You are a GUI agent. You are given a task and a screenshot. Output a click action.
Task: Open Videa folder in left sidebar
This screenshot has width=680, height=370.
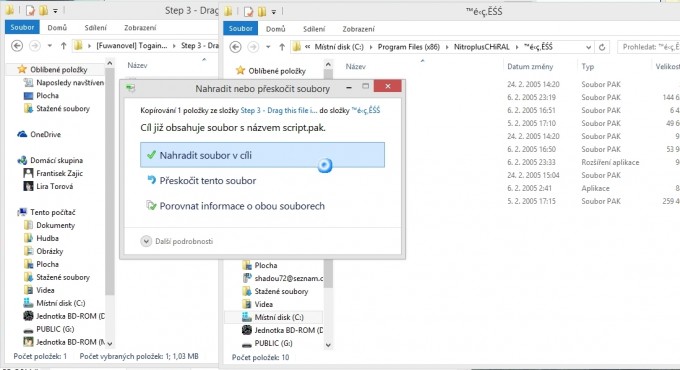[x=45, y=290]
